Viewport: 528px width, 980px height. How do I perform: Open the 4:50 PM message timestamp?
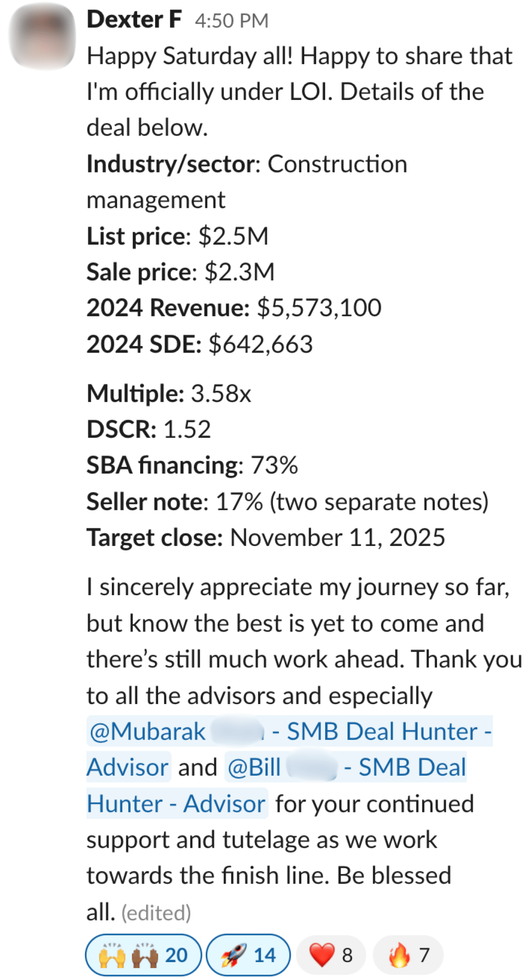(232, 21)
